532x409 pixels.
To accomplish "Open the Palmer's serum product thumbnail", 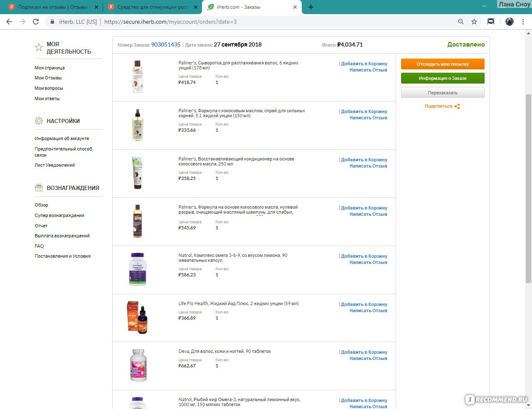I will click(x=138, y=77).
